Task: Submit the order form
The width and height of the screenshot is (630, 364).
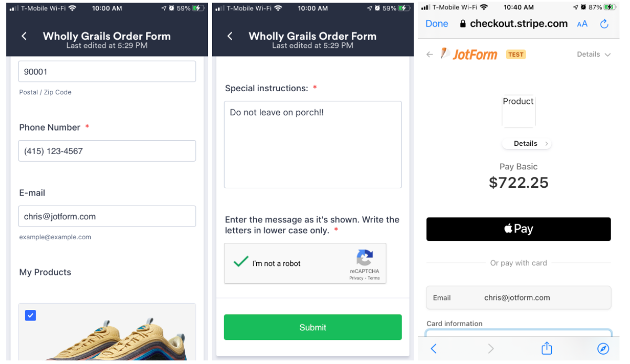Action: tap(313, 327)
